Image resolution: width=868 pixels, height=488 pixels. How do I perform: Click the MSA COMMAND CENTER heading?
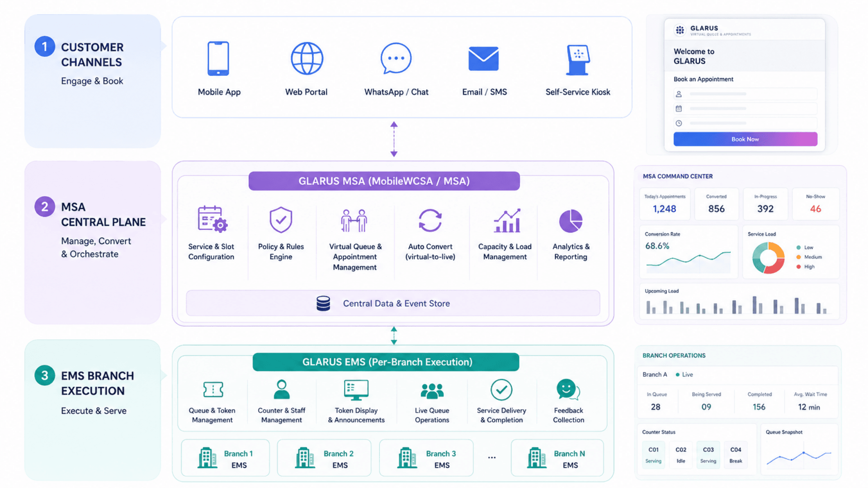pyautogui.click(x=678, y=176)
